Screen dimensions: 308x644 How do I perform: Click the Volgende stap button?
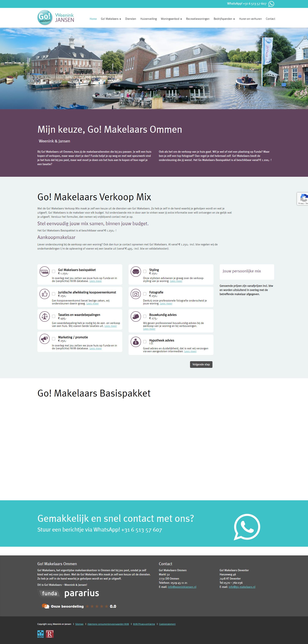click(x=201, y=365)
